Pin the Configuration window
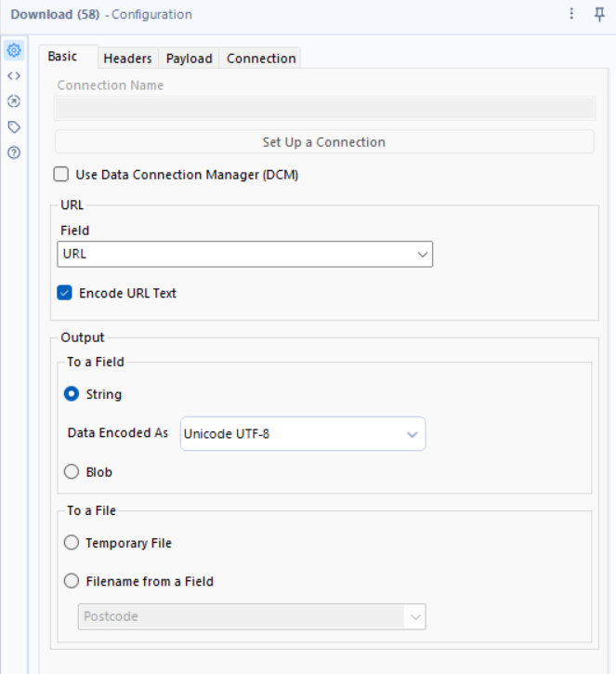Image resolution: width=616 pixels, height=674 pixels. coord(599,14)
